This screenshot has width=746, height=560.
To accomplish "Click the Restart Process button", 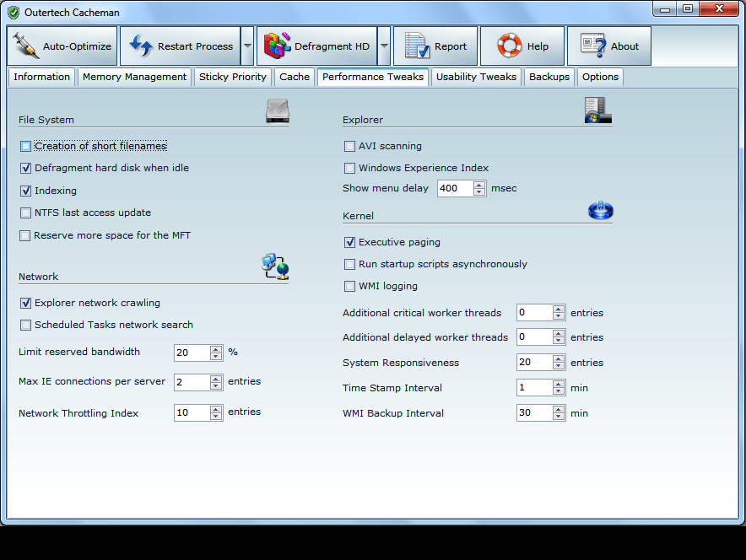I will (181, 46).
